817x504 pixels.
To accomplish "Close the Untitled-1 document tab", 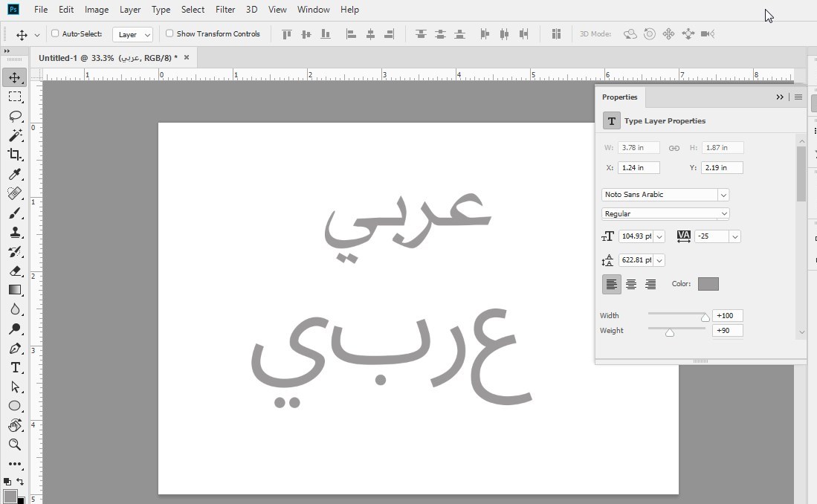I will pyautogui.click(x=187, y=57).
